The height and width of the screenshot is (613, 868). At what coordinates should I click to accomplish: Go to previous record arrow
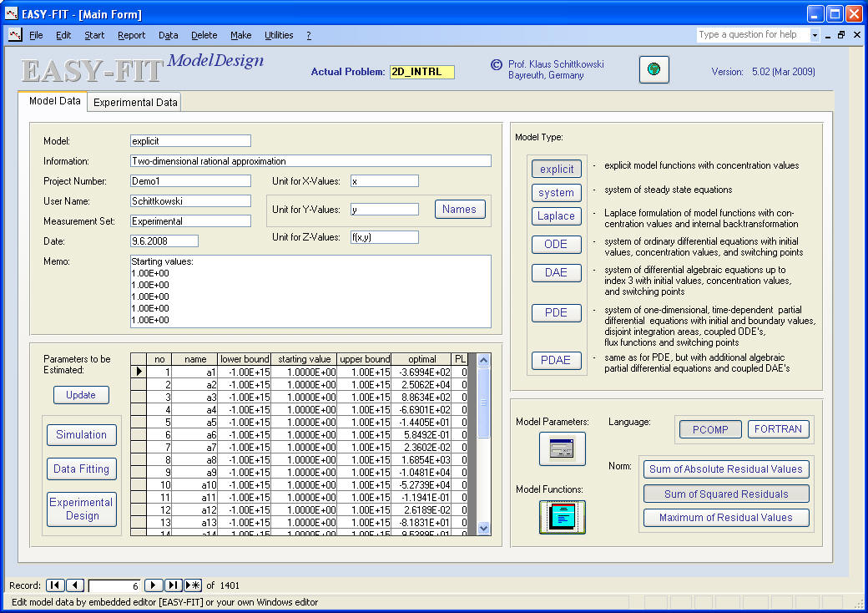click(74, 585)
